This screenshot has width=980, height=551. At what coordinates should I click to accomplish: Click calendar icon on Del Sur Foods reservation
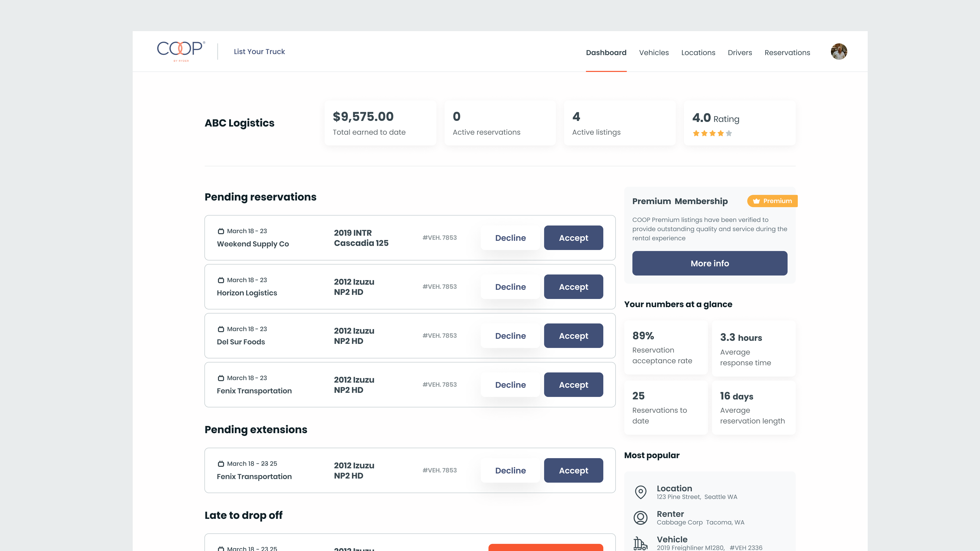click(221, 329)
